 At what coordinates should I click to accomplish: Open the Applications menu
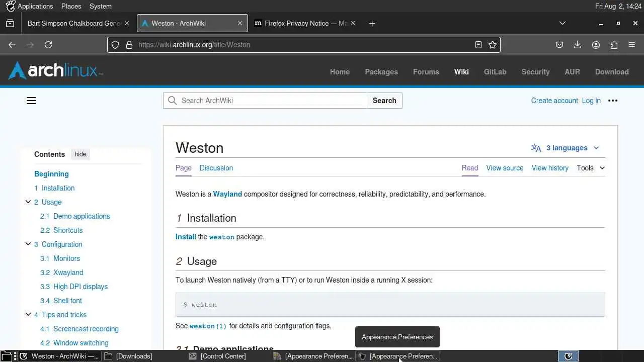click(x=35, y=6)
